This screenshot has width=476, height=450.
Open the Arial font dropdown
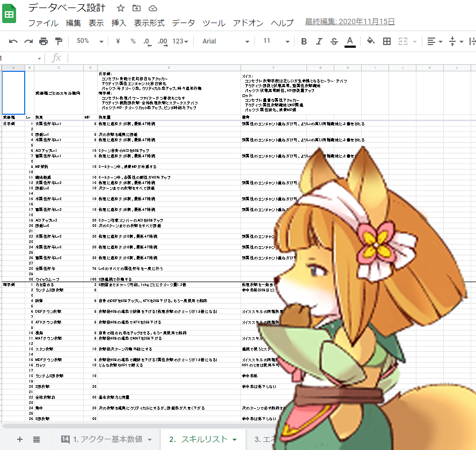[226, 41]
